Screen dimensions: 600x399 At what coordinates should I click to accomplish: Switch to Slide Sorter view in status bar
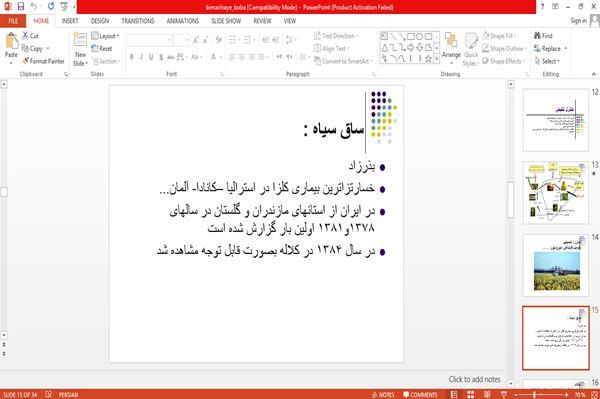click(471, 394)
